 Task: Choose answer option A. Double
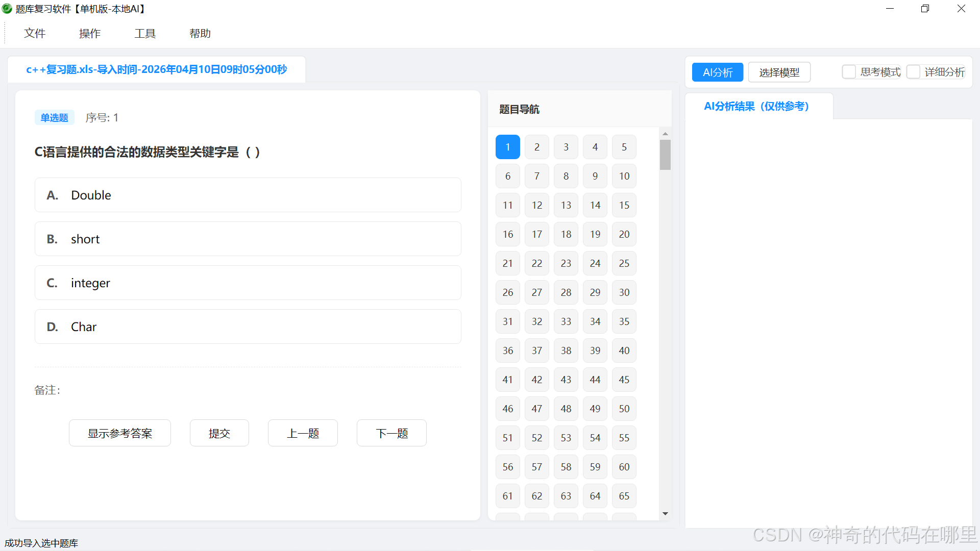(x=248, y=195)
